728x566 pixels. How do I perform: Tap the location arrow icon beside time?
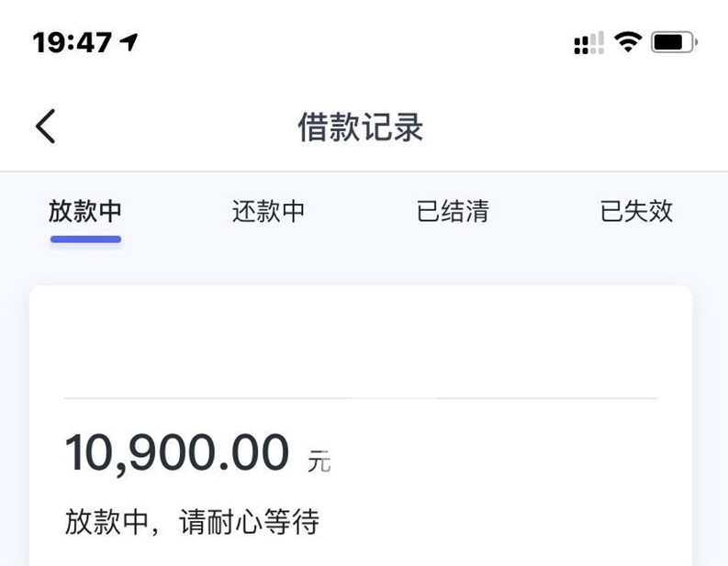click(129, 42)
